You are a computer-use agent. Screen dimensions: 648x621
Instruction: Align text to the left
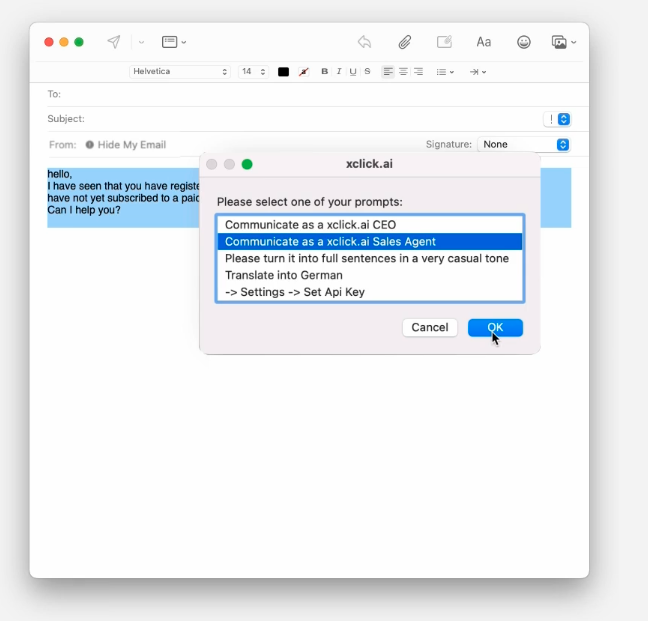388,72
